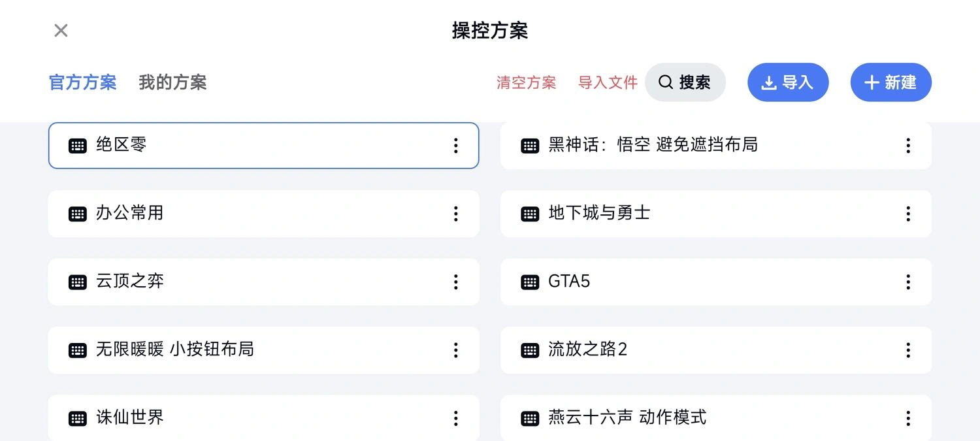
Task: Click the blue 导入 button
Action: [x=788, y=82]
